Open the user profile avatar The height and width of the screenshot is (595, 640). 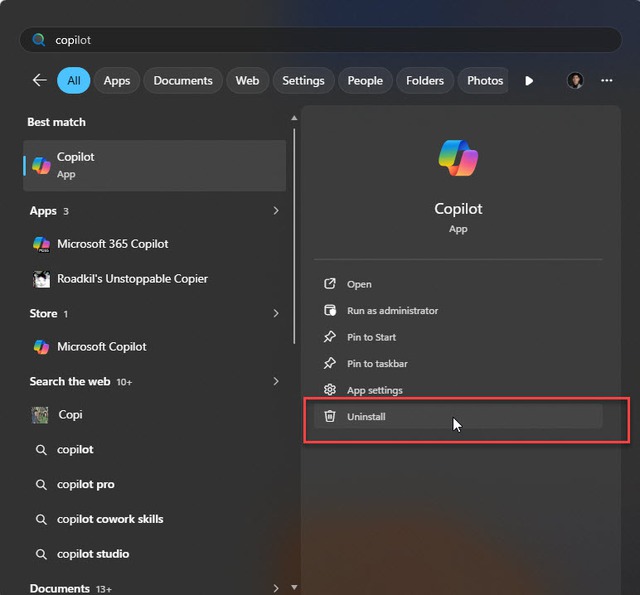tap(575, 80)
